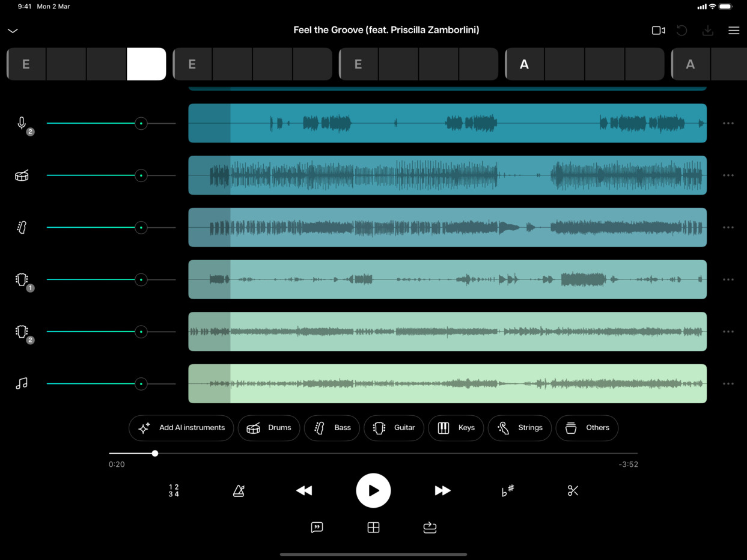Open the song sections grid view
Image resolution: width=747 pixels, height=560 pixels.
tap(373, 527)
